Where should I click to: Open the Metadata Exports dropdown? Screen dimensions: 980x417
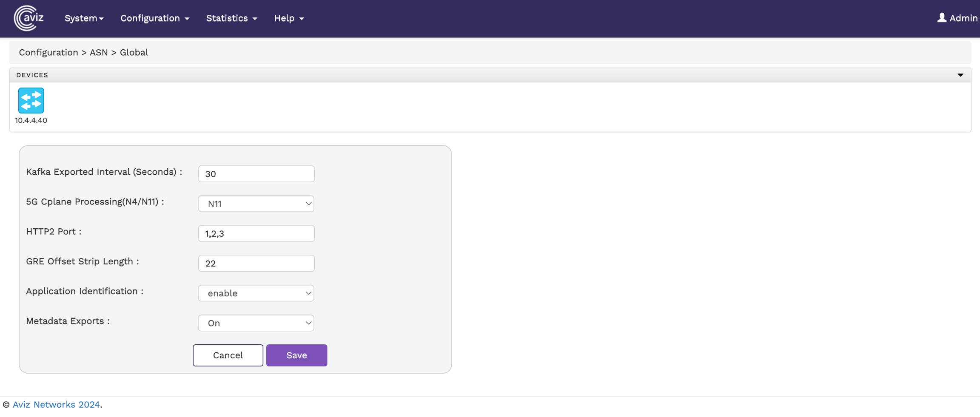[256, 323]
